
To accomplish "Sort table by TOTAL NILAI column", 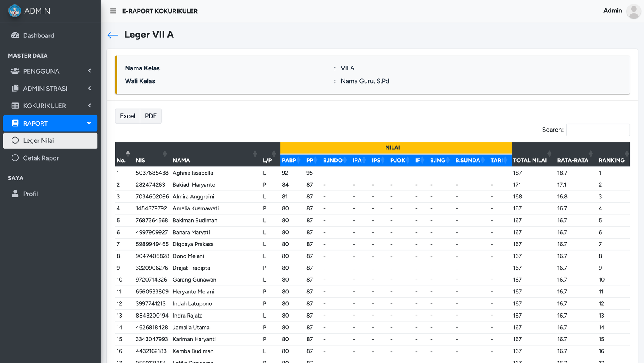I will coord(533,154).
